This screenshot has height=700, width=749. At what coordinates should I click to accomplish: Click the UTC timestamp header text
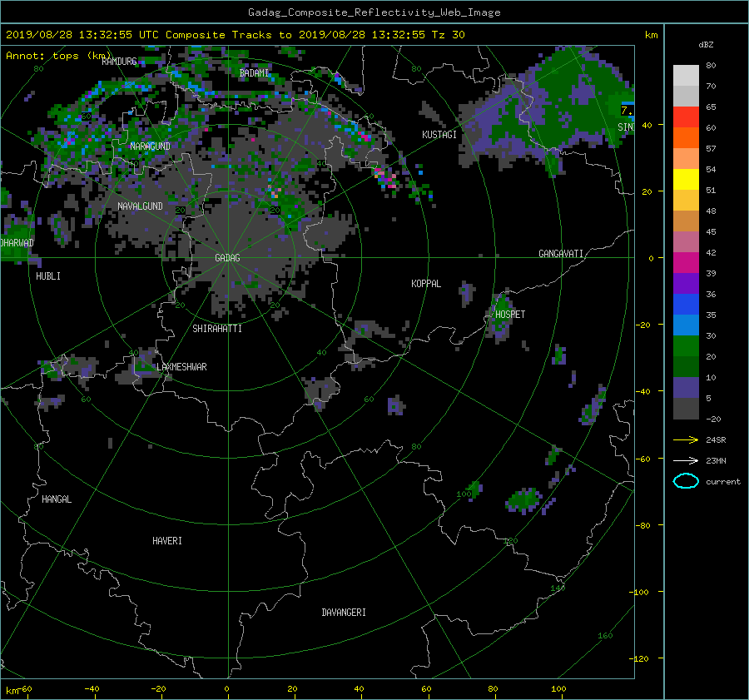click(x=235, y=35)
